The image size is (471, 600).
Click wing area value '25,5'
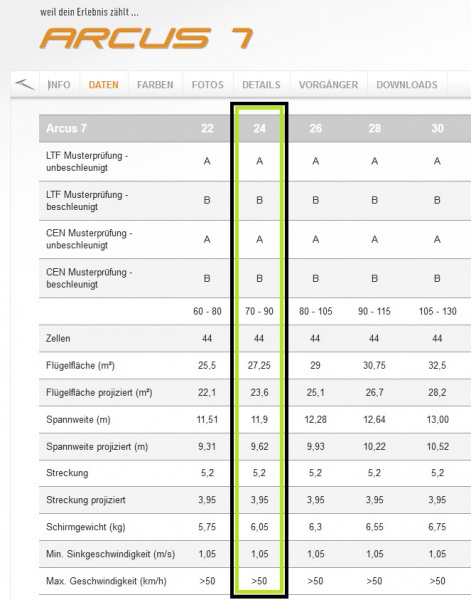click(x=207, y=365)
